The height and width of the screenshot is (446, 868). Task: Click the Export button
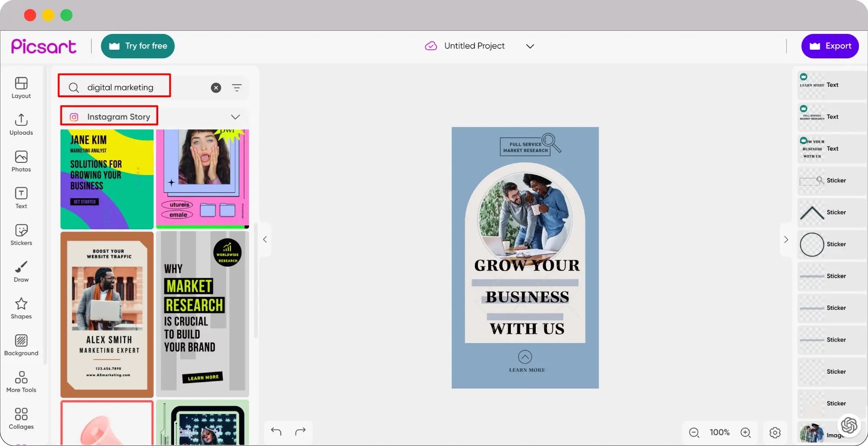pos(830,46)
